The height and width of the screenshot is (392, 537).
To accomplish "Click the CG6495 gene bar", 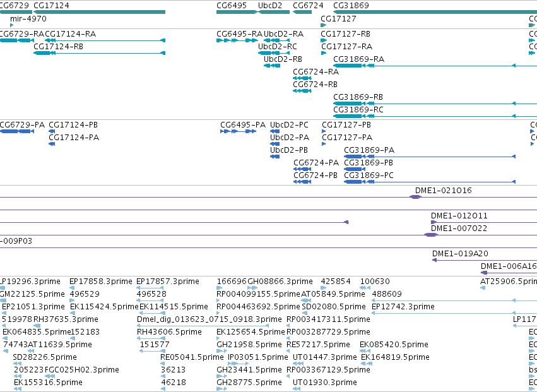I will pos(237,12).
